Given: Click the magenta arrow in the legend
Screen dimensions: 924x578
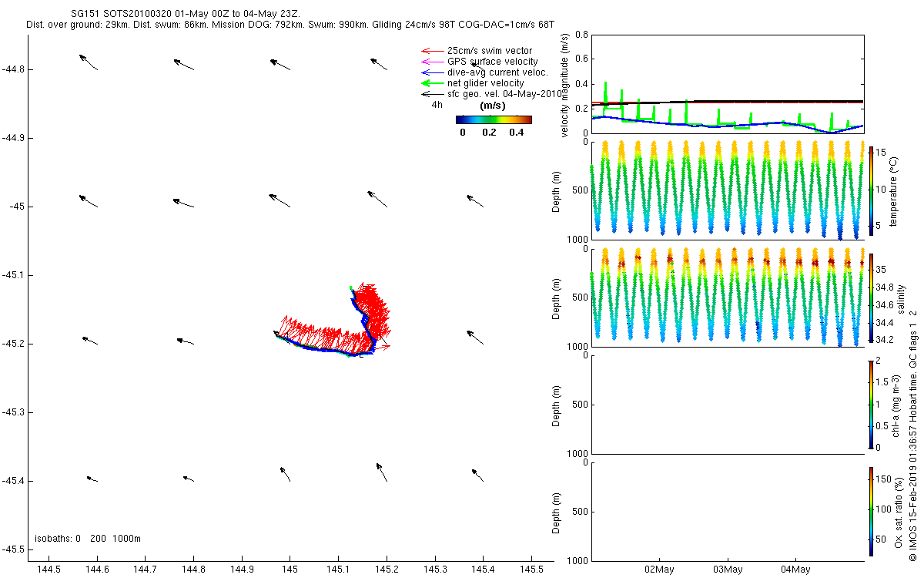Looking at the screenshot, I should coord(431,62).
